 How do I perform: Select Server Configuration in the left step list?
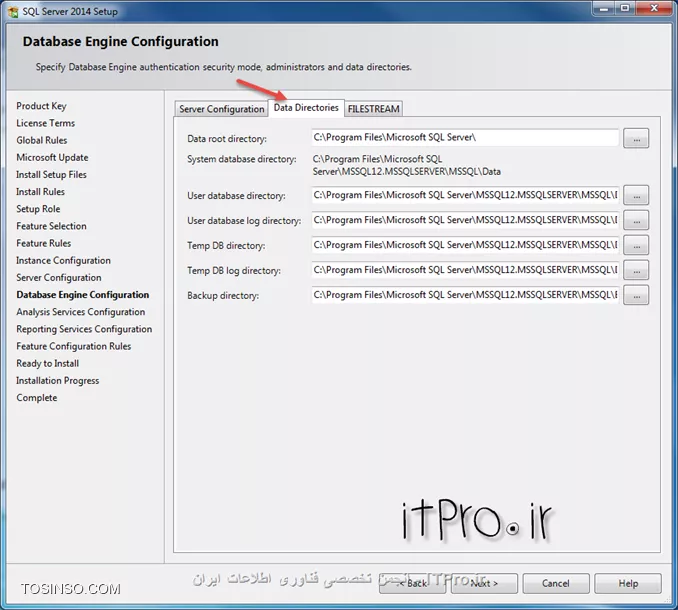(x=59, y=278)
